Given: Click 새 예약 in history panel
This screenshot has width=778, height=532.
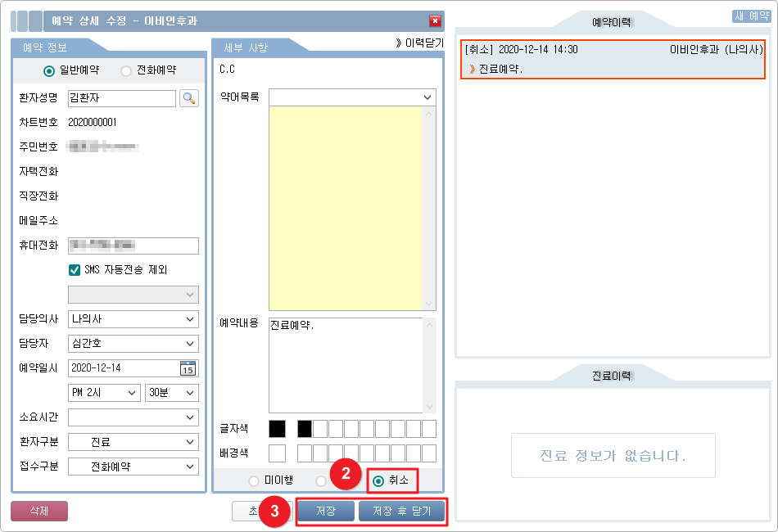Looking at the screenshot, I should 750,16.
